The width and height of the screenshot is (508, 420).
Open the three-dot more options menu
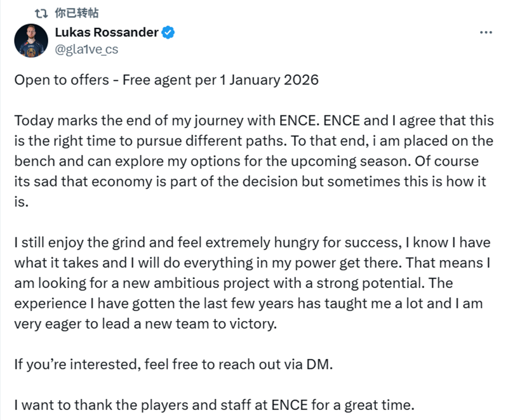click(486, 32)
